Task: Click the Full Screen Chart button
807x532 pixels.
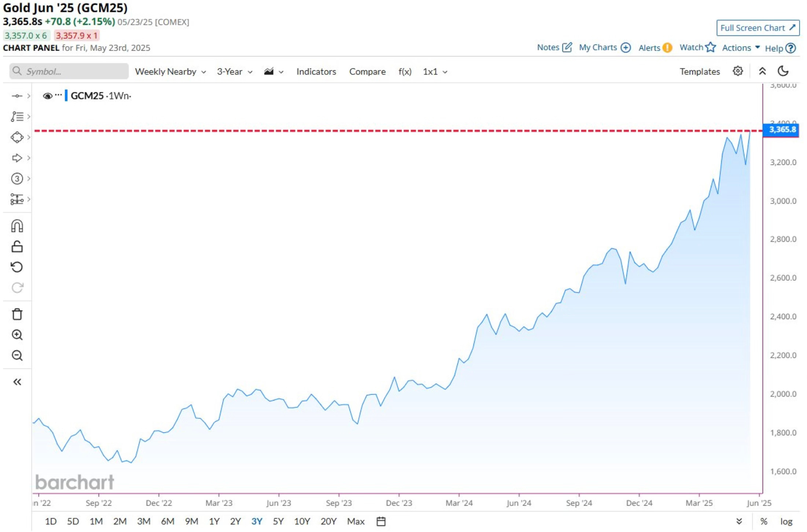Action: tap(758, 28)
